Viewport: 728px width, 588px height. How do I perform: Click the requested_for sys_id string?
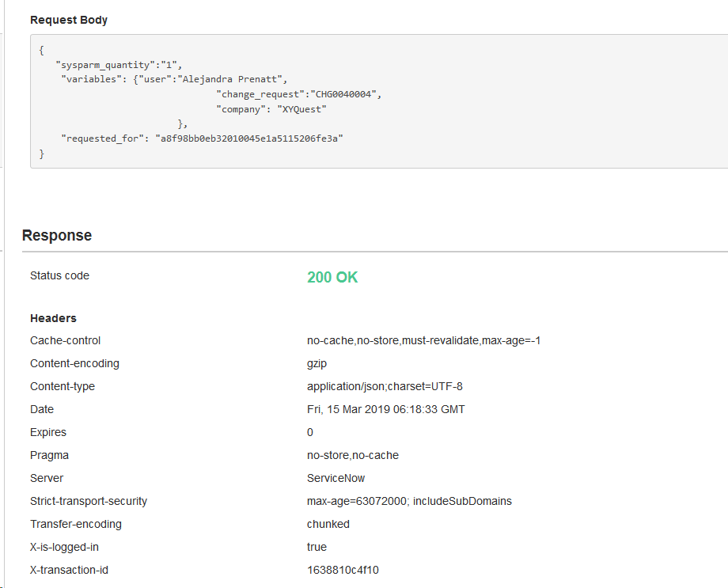coord(248,138)
